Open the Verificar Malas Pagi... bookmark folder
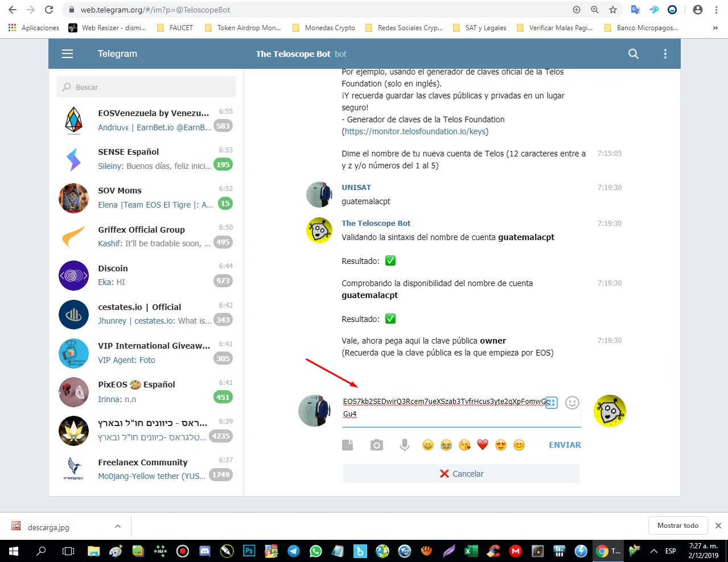 click(555, 27)
